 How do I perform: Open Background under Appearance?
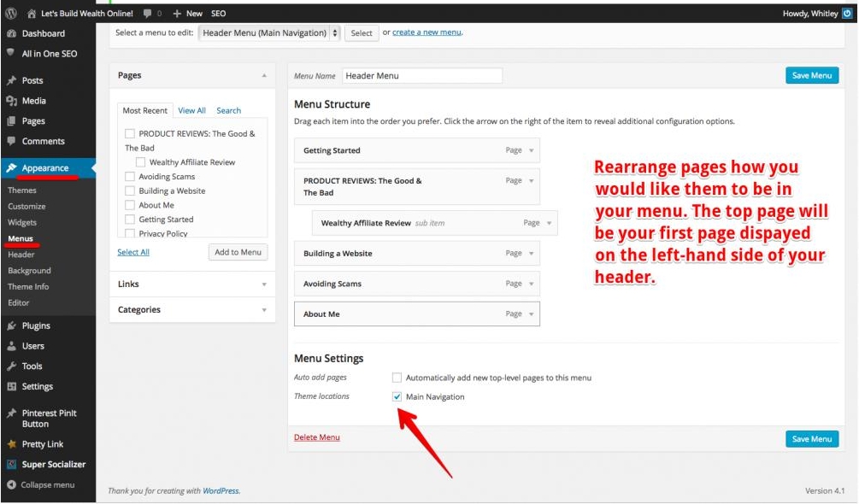click(30, 270)
